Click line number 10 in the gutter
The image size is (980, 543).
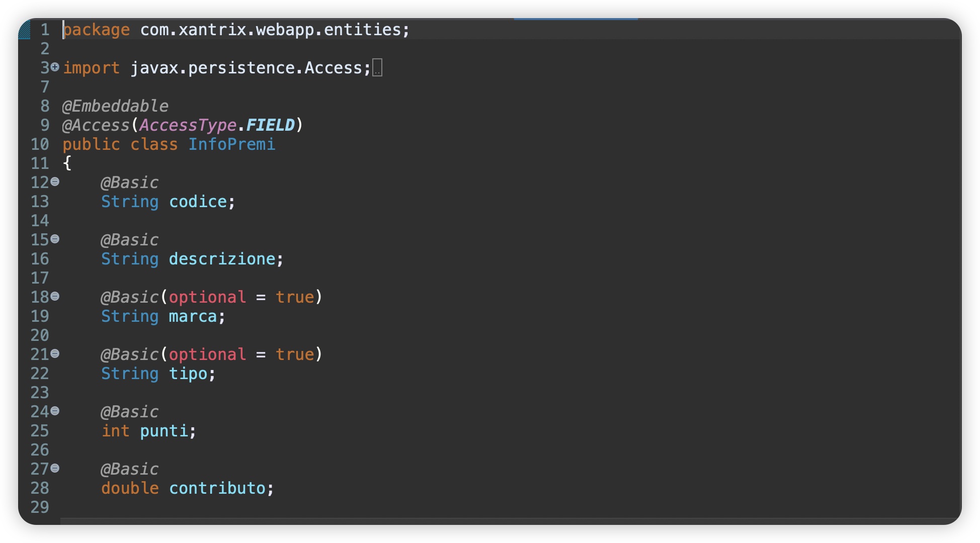(x=40, y=144)
